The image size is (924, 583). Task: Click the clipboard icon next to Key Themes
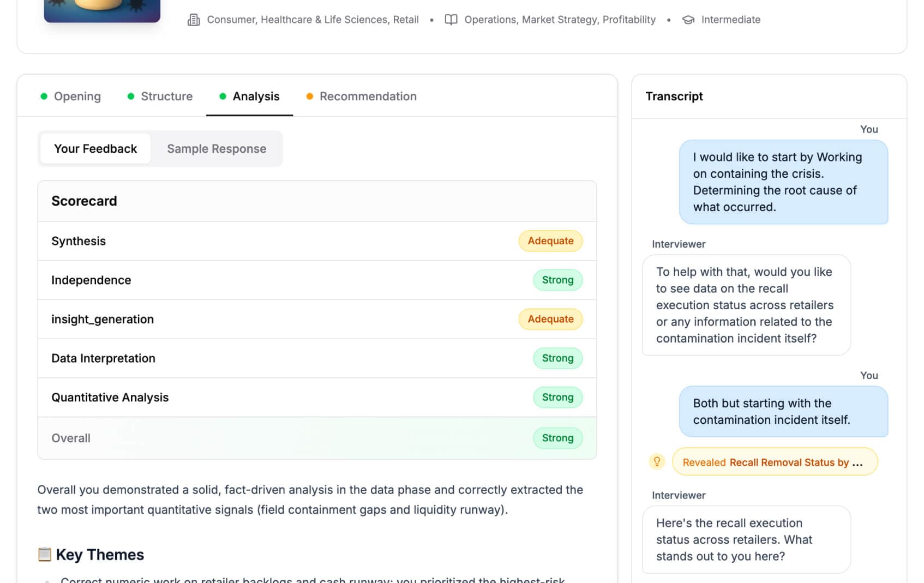(46, 554)
